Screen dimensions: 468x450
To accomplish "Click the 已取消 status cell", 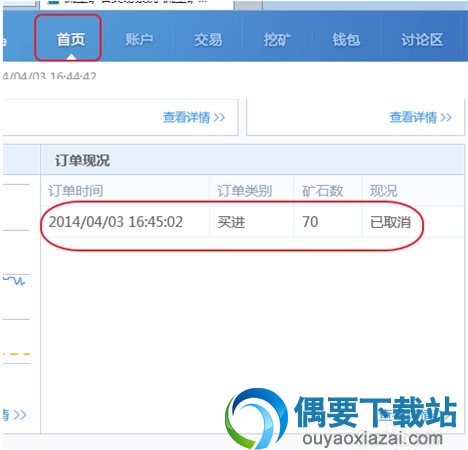I will [x=390, y=222].
